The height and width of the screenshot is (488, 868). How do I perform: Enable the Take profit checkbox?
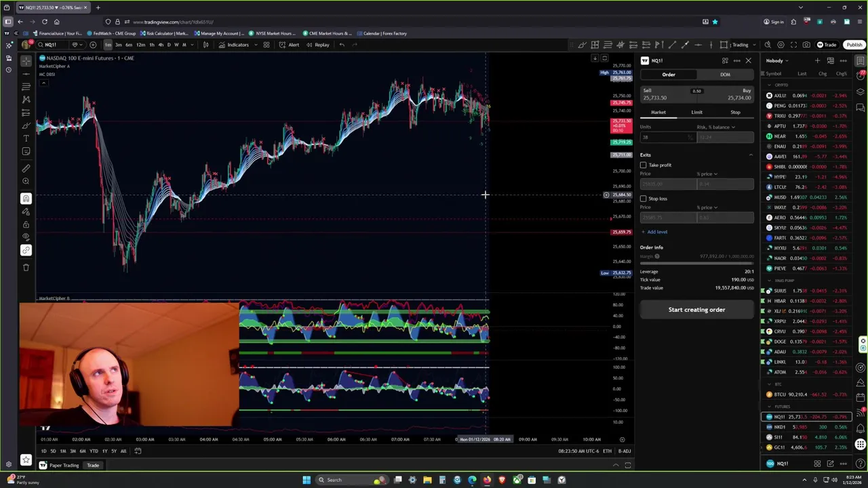[x=643, y=165]
